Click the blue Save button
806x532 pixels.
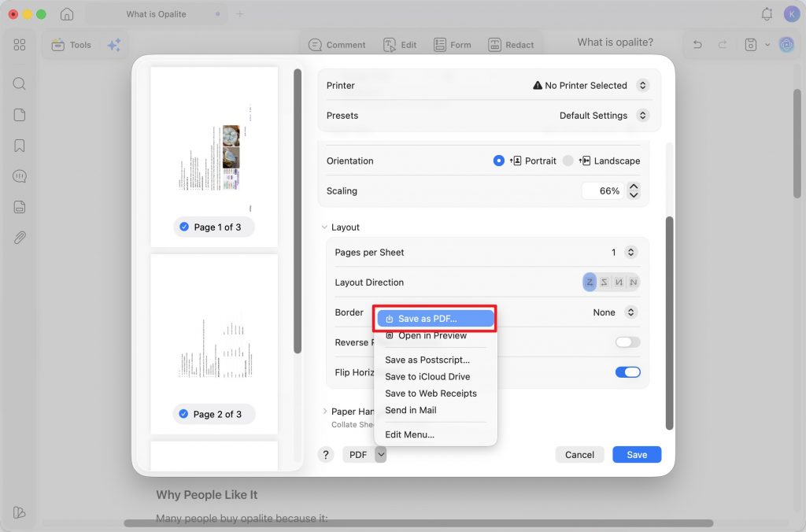click(x=636, y=454)
